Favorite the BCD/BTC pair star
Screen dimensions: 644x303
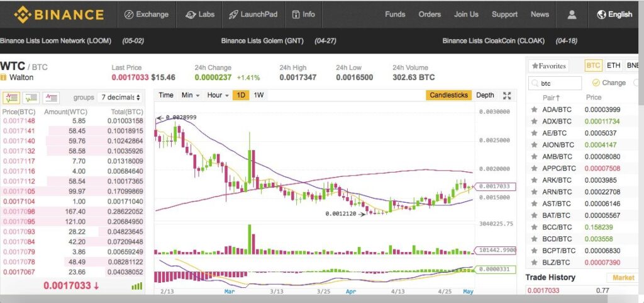tap(534, 239)
